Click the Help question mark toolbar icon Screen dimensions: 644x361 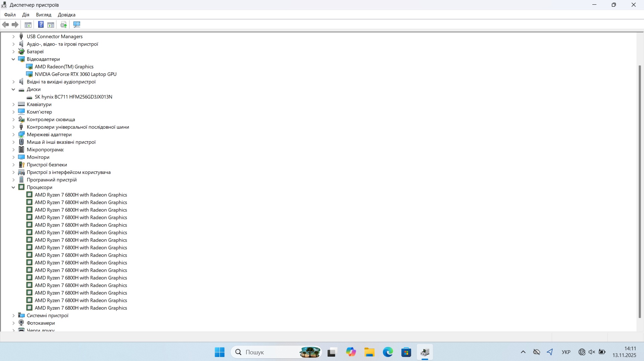point(41,24)
